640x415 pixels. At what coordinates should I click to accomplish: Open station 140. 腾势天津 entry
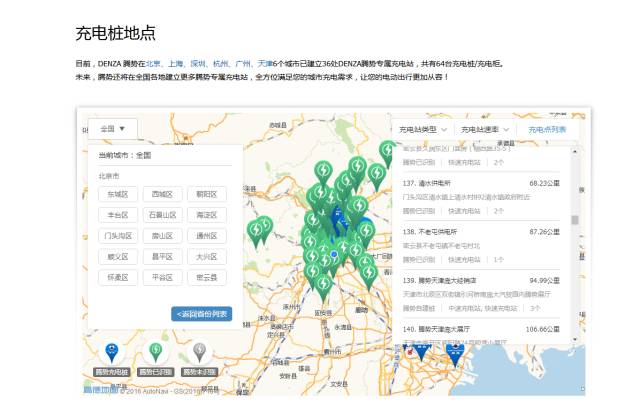(481, 332)
